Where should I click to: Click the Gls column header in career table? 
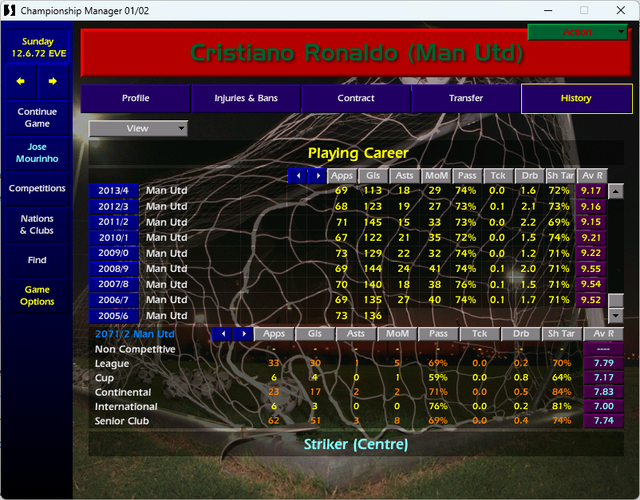point(373,176)
